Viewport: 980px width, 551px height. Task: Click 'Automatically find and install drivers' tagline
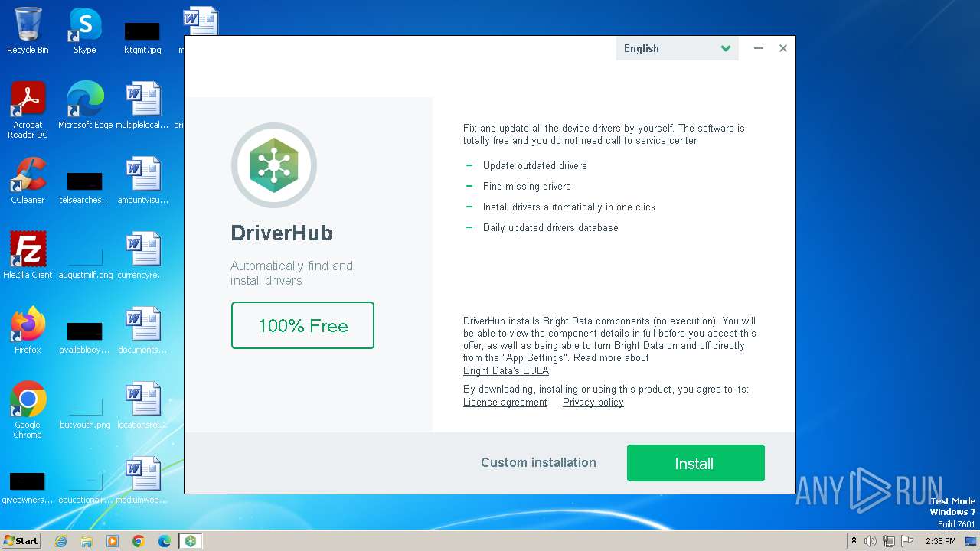[x=292, y=273]
